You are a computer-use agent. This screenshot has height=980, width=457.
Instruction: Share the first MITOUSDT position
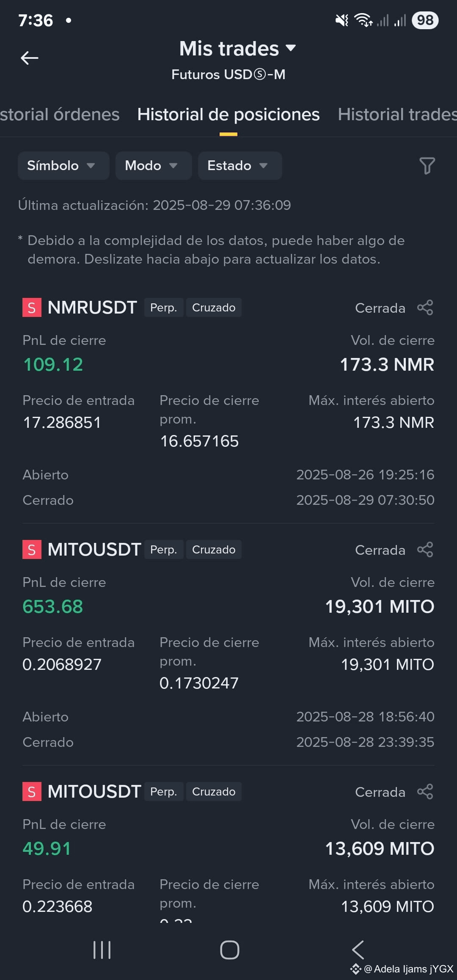pyautogui.click(x=425, y=550)
